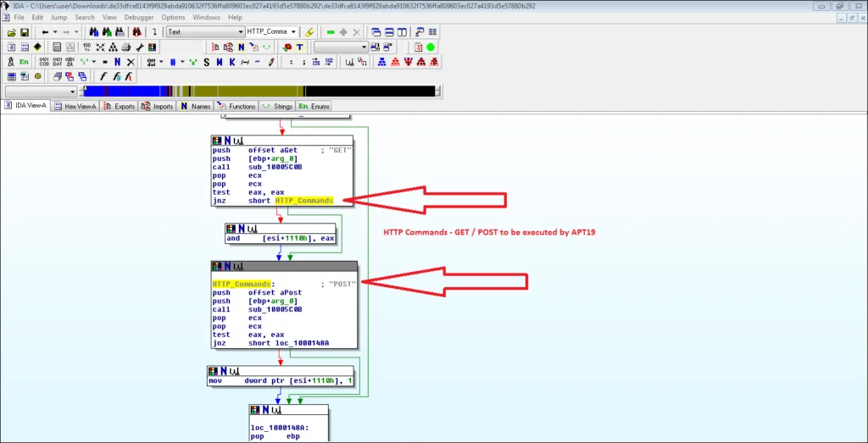Screen dimensions: 868x443
Task: Click the fit-window-to-graph arrows icon
Action: coord(100,47)
